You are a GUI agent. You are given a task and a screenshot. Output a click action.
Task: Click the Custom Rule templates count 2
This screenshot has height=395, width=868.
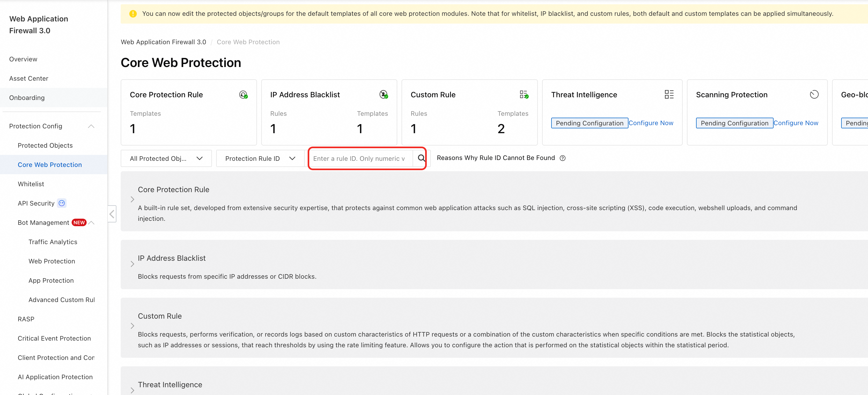[501, 129]
